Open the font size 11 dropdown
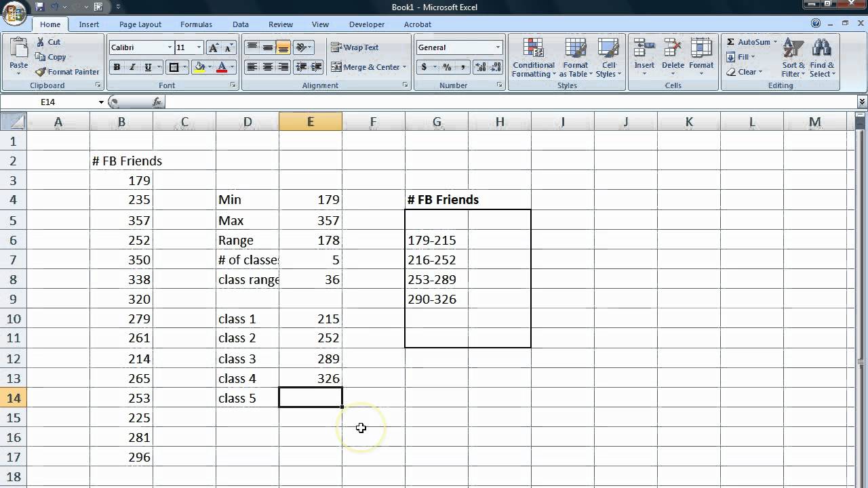 [x=199, y=47]
